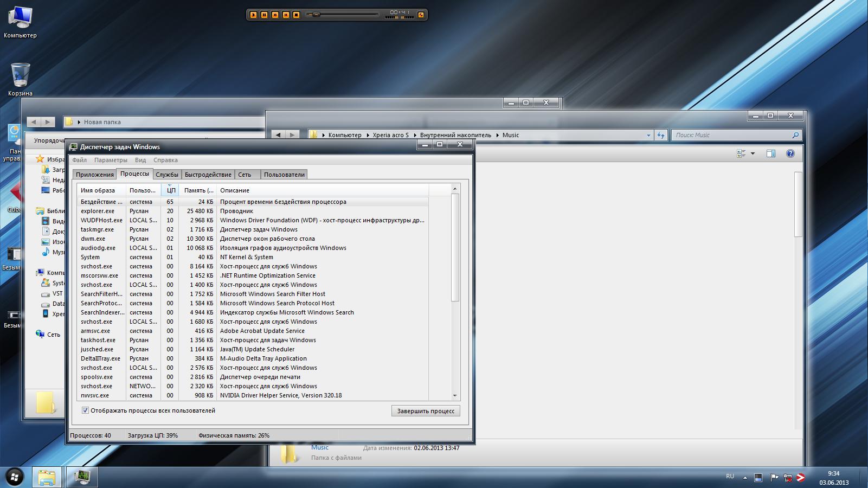Show hidden tray icons with the arrow

[745, 478]
